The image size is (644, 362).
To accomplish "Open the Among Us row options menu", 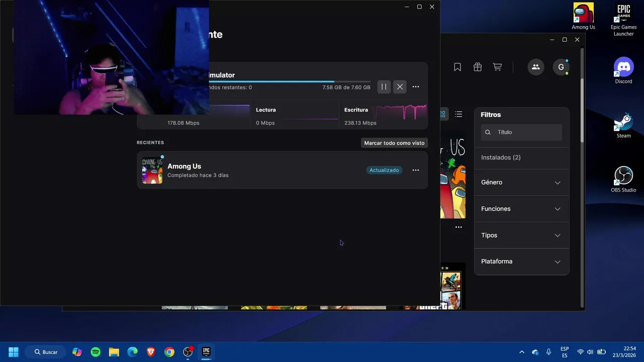I will (x=416, y=170).
